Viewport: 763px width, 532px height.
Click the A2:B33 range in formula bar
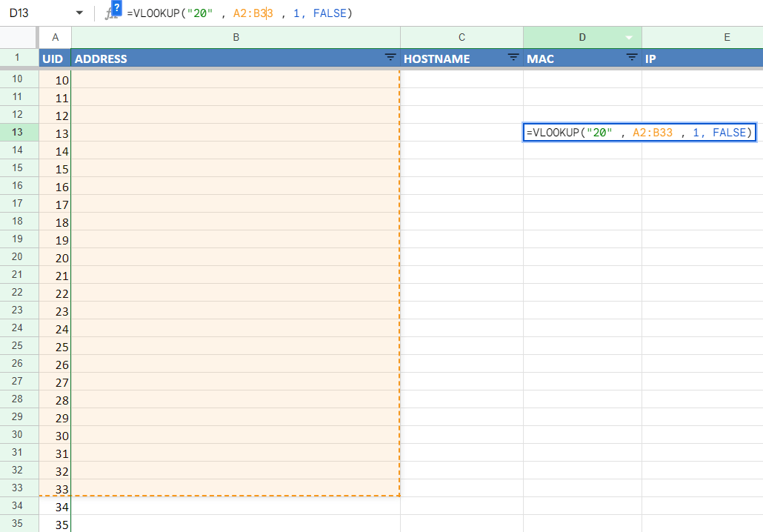[253, 13]
